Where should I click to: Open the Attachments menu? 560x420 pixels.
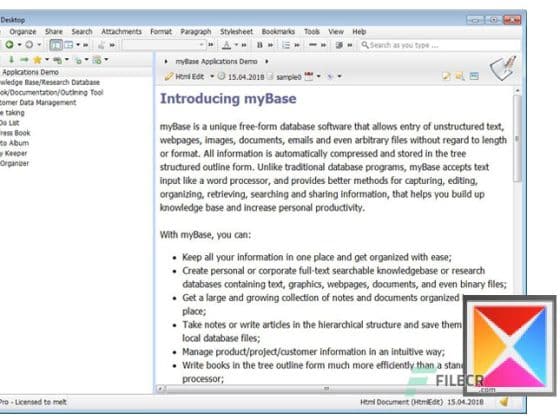(121, 32)
